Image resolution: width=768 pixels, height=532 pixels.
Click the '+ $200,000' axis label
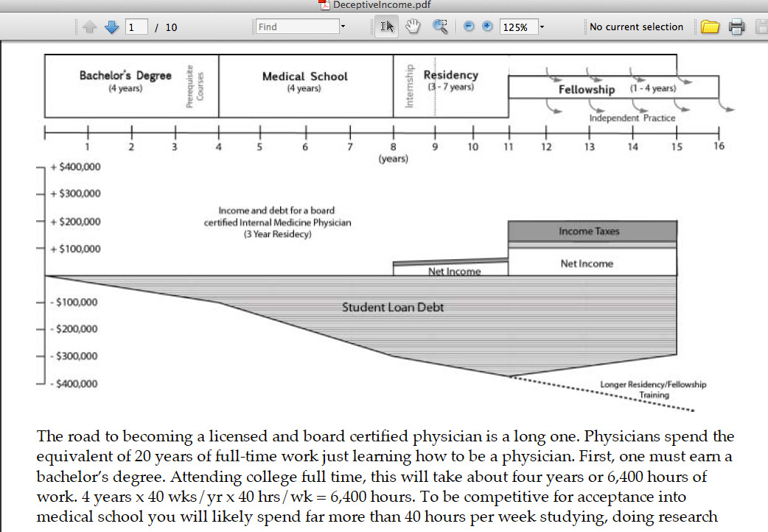[75, 222]
